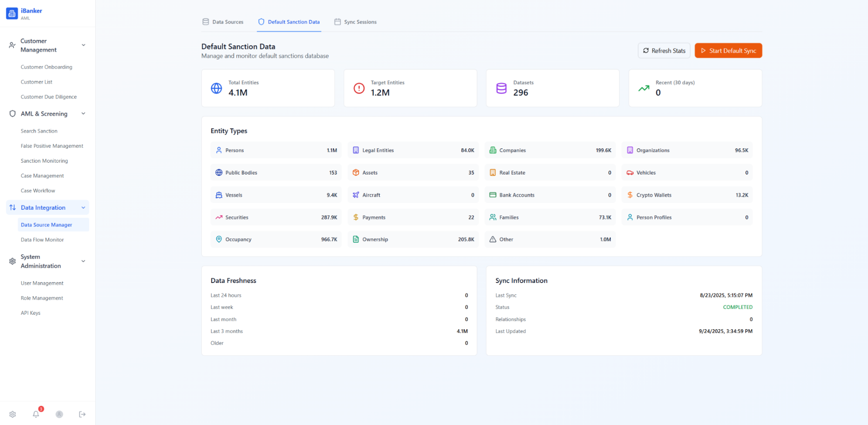Switch to the Data Sources tab

(x=223, y=22)
